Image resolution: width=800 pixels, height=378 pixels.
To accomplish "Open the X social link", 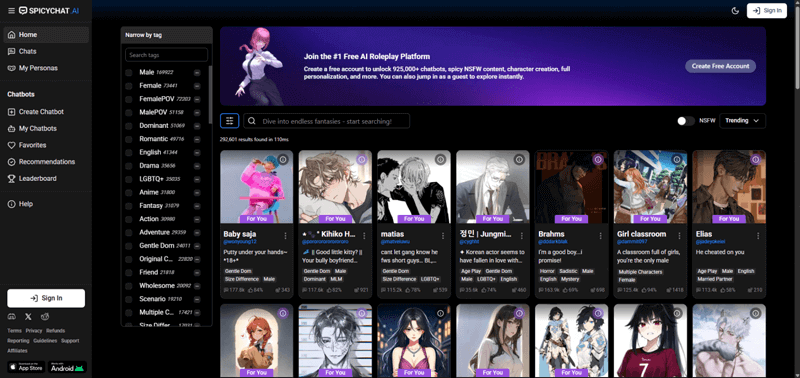I will 28,317.
